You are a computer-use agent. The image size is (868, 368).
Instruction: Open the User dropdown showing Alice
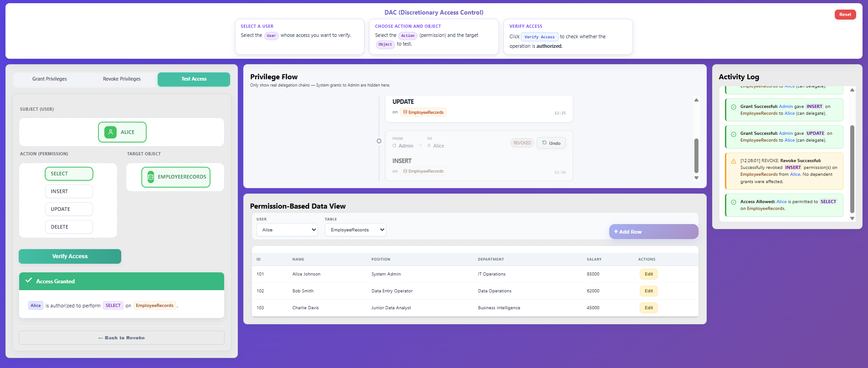point(287,230)
